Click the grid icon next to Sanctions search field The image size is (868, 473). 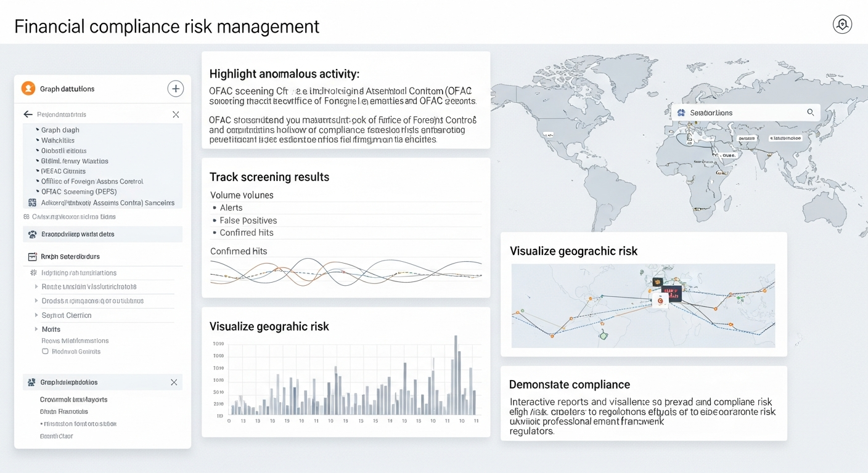[682, 113]
